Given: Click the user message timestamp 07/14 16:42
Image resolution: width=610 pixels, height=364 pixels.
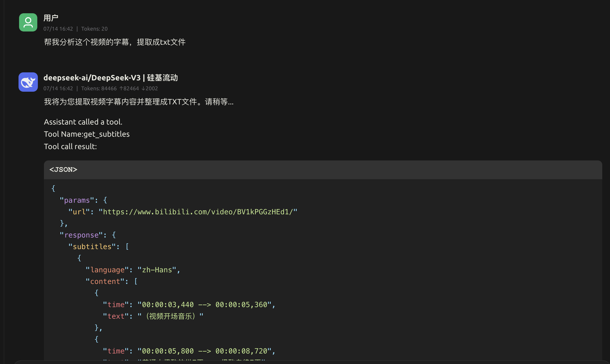Looking at the screenshot, I should pos(58,29).
